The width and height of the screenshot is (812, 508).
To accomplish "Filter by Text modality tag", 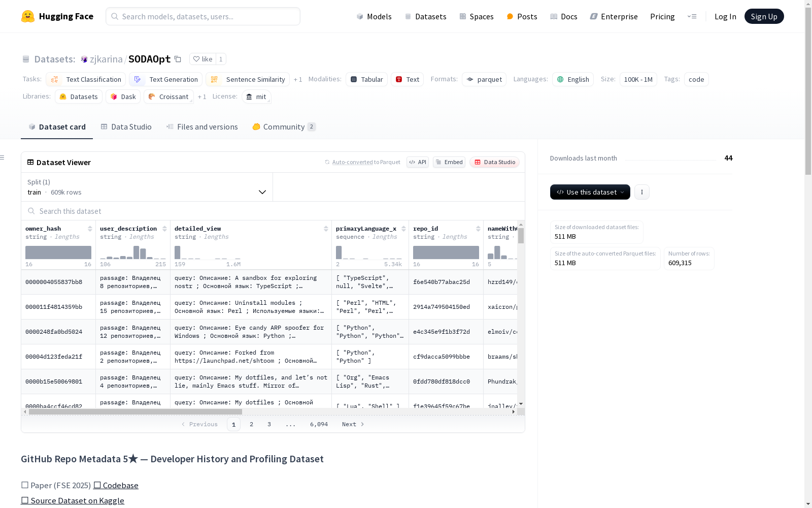I will coord(407,79).
